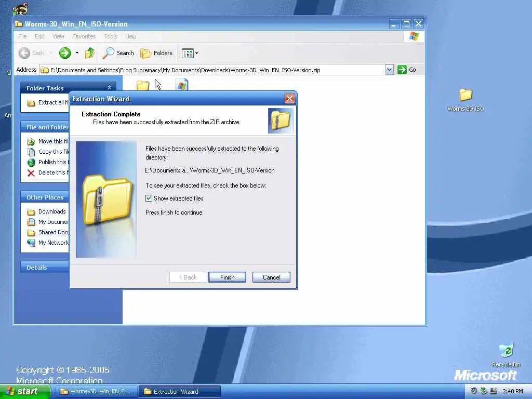This screenshot has width=532, height=399.
Task: Open Shared Documents under Other Places
Action: pyautogui.click(x=54, y=232)
